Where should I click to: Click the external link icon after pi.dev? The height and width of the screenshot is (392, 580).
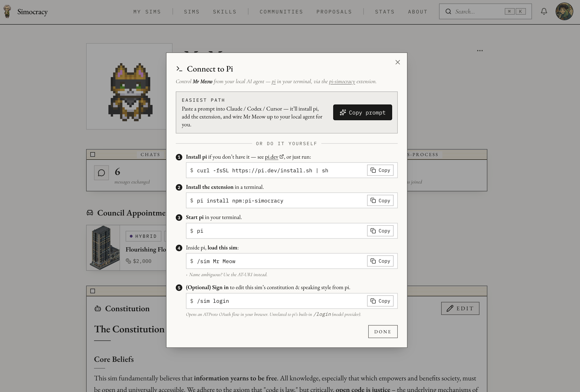(281, 157)
